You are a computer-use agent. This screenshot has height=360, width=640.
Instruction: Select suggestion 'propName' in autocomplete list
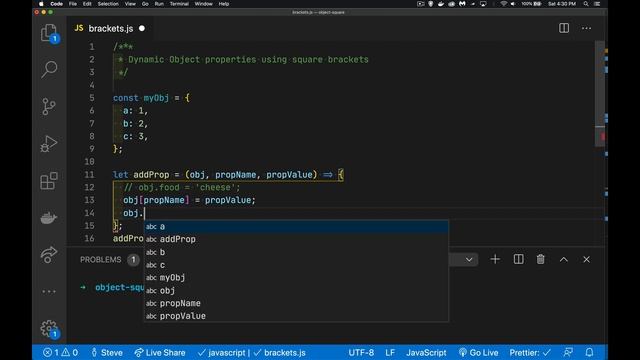296,303
